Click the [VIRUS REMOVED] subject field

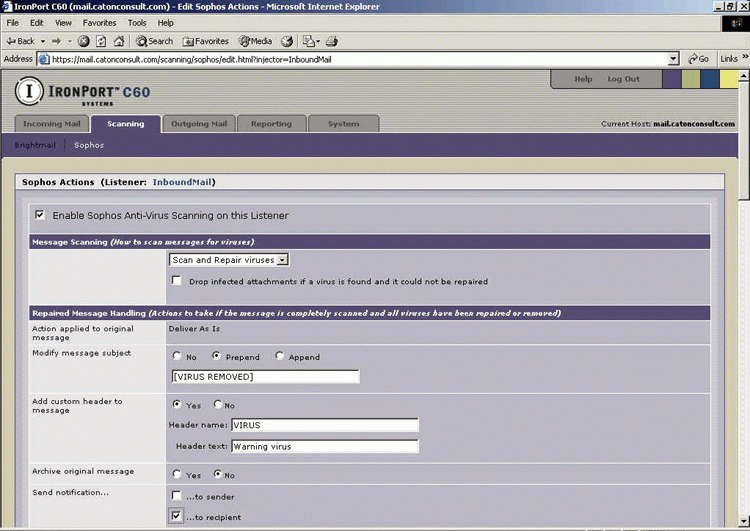(x=265, y=376)
